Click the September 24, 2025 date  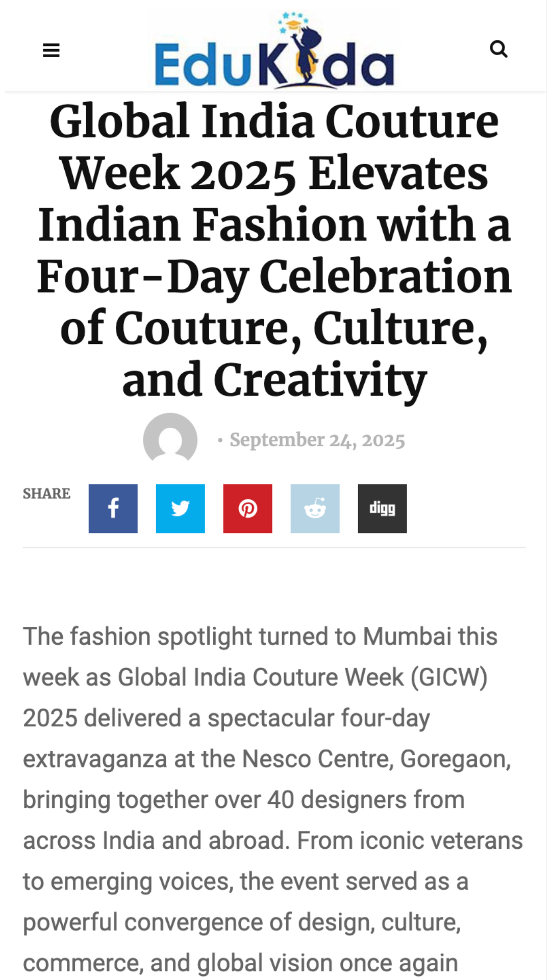[317, 440]
